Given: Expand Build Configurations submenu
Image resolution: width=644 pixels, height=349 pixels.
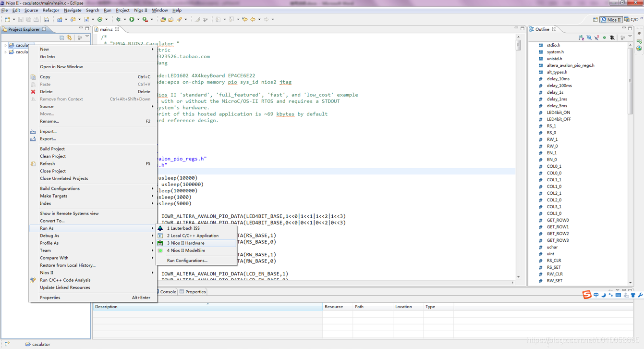Looking at the screenshot, I should click(93, 188).
